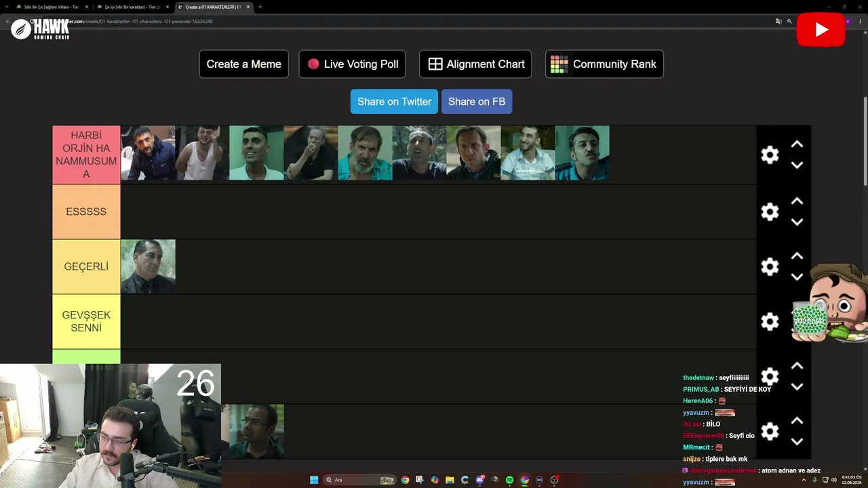
Task: Click the browser zoom magnifier icon
Action: click(789, 21)
